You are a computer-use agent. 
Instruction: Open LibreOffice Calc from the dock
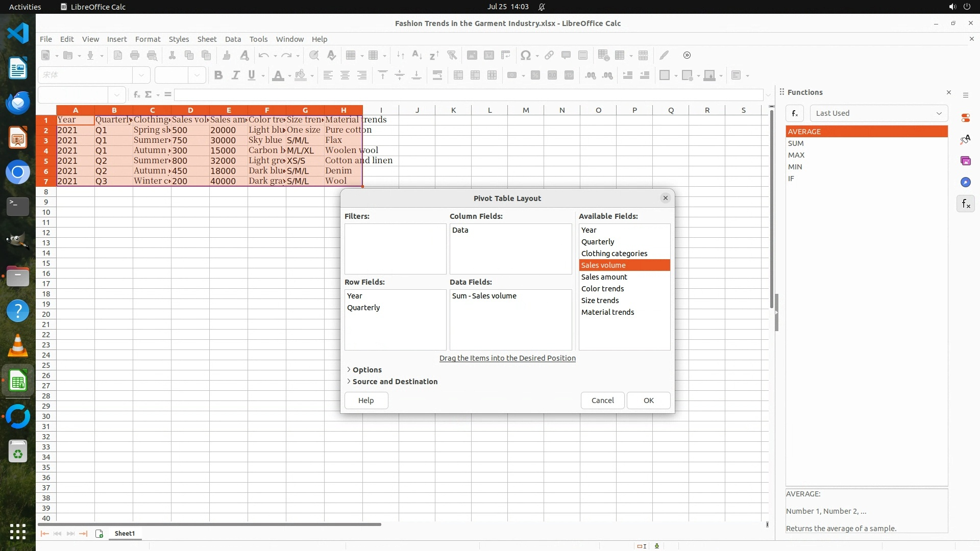18,381
